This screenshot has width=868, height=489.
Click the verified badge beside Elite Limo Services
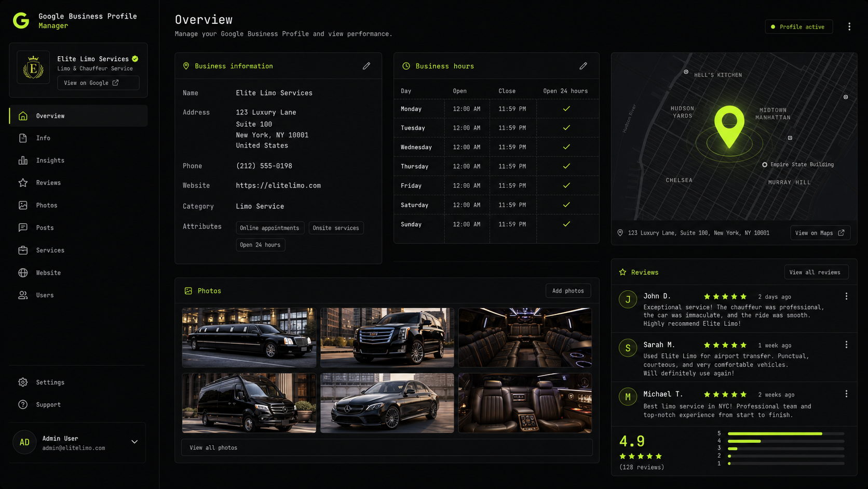(135, 59)
